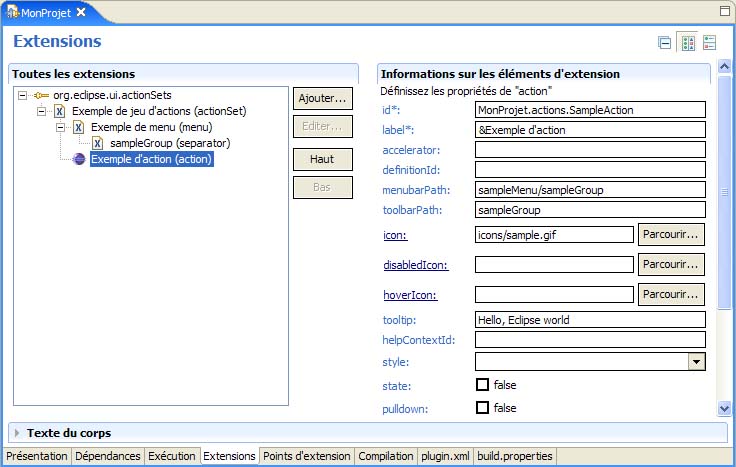736x467 pixels.
Task: Collapse the Exemple de menu tree node
Action: pyautogui.click(x=61, y=127)
